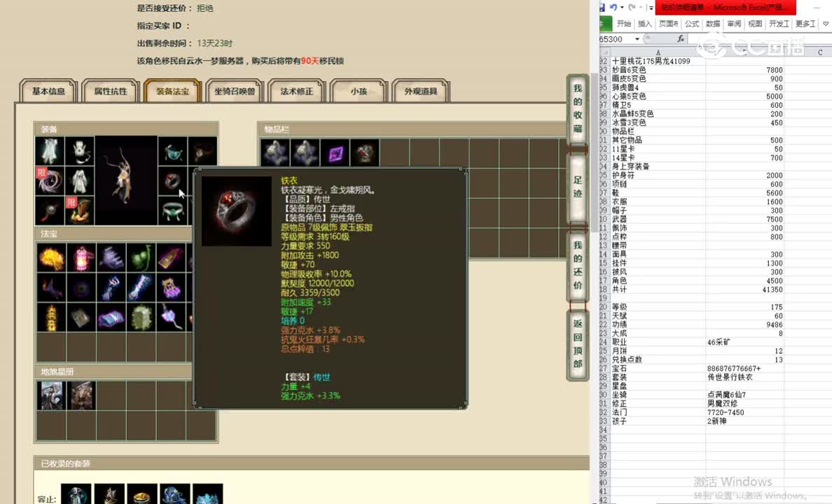Image resolution: width=832 pixels, height=504 pixels.
Task: Select the red gem ring equipment icon
Action: pyautogui.click(x=172, y=181)
